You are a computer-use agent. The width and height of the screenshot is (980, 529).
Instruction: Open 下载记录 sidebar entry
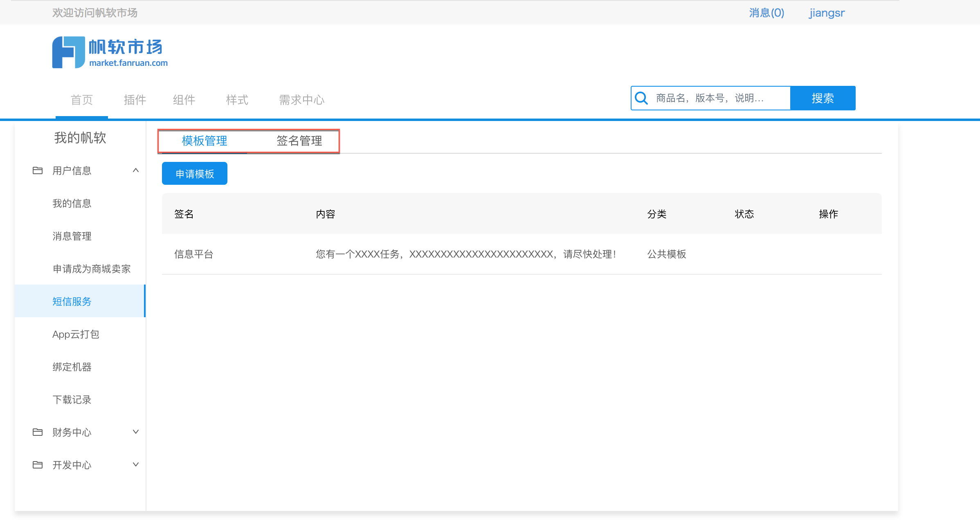tap(72, 400)
